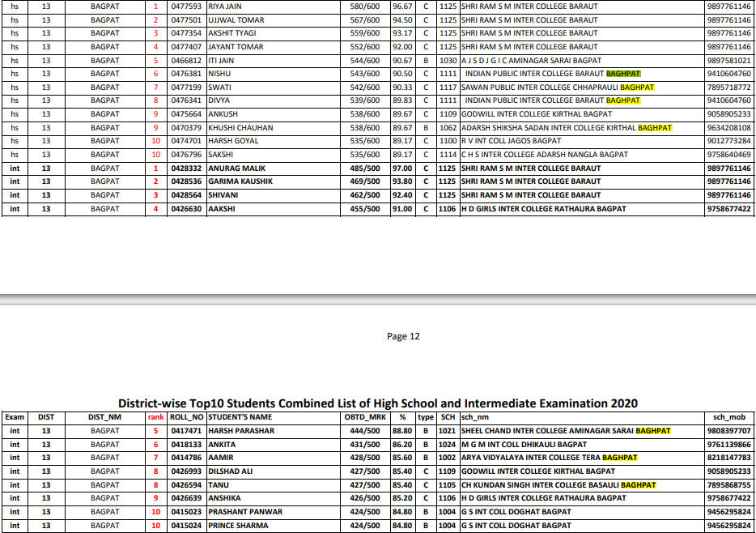Click school code 1030 in ITI JAIN's row
This screenshot has height=533, width=756.
click(448, 60)
